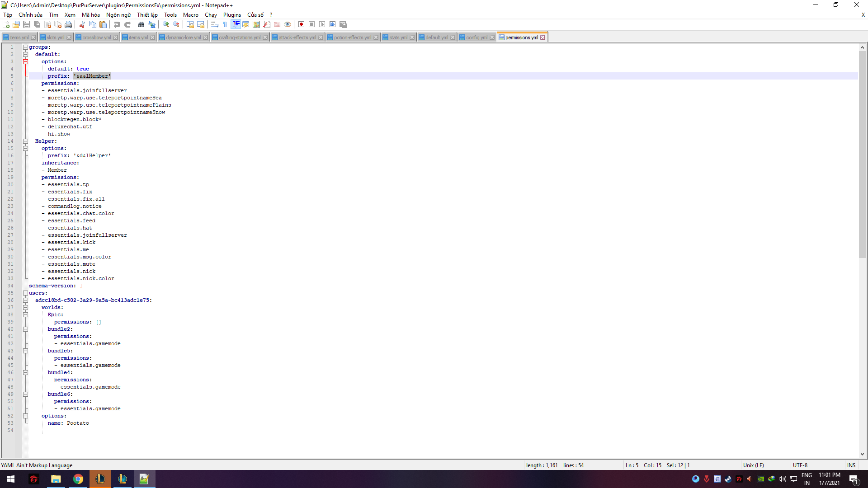Click the New file toolbar icon

click(x=6, y=24)
